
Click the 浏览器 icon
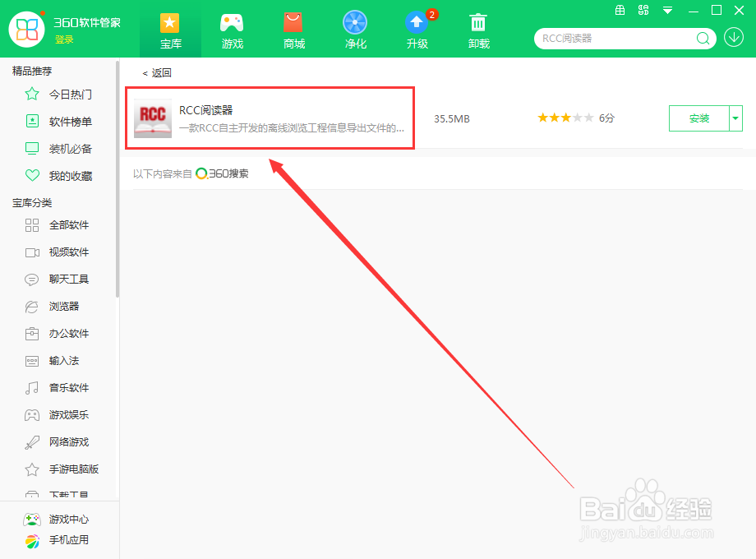pos(32,307)
